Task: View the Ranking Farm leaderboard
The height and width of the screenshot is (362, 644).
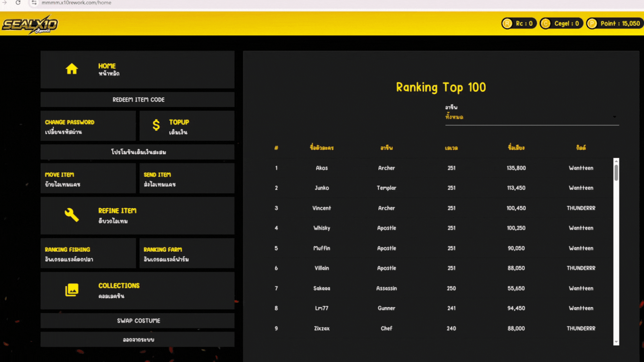Action: [x=186, y=254]
